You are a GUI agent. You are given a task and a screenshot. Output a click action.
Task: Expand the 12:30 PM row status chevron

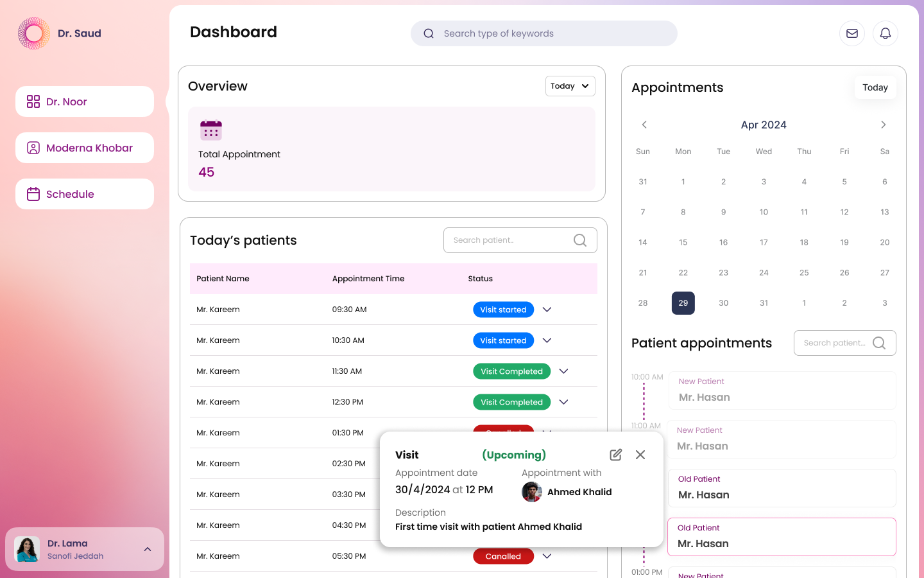click(563, 402)
